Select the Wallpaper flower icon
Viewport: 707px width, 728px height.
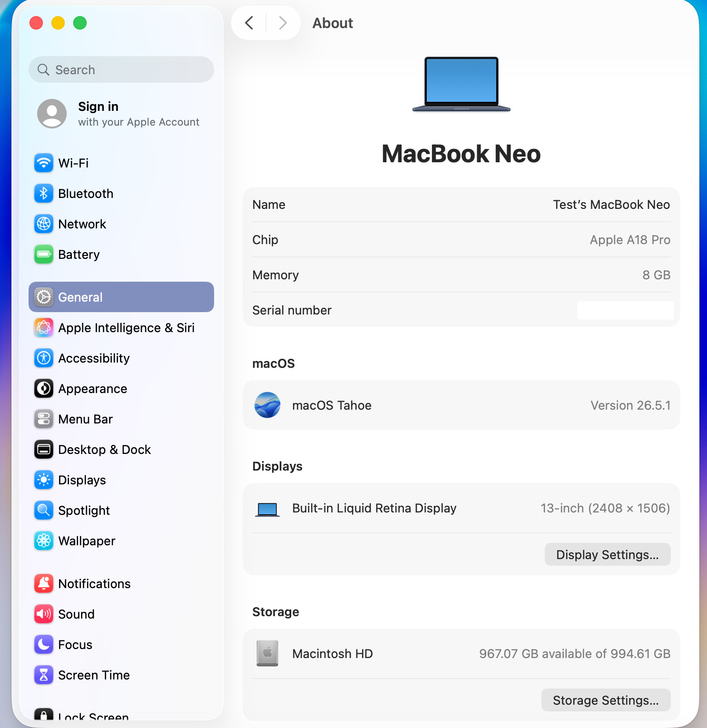coord(44,541)
